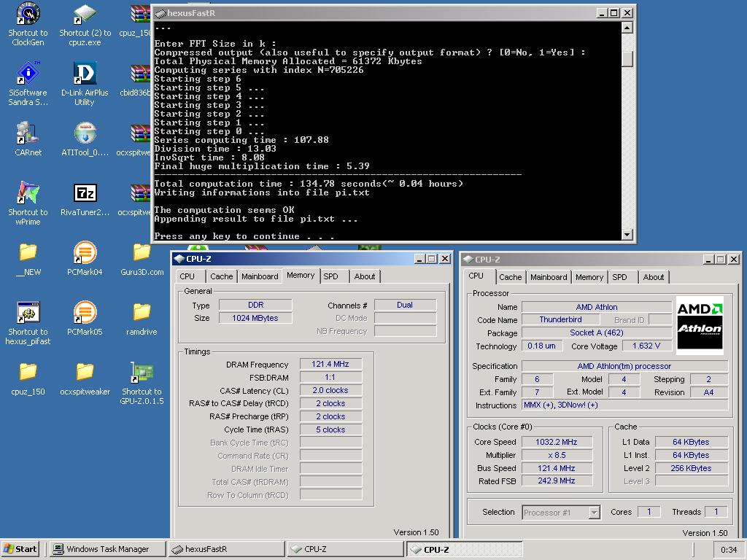Select SPD tab in processor CPU-Z window

point(619,277)
